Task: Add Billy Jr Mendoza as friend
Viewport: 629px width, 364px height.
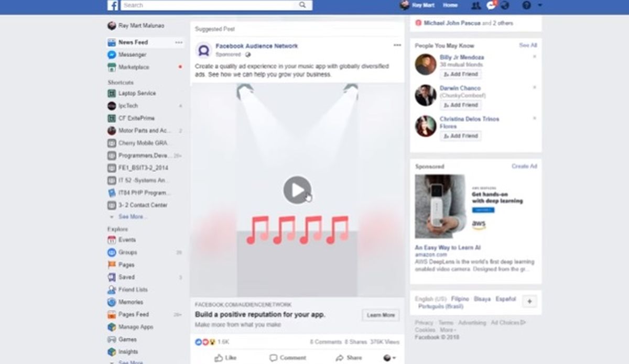Action: click(x=460, y=74)
